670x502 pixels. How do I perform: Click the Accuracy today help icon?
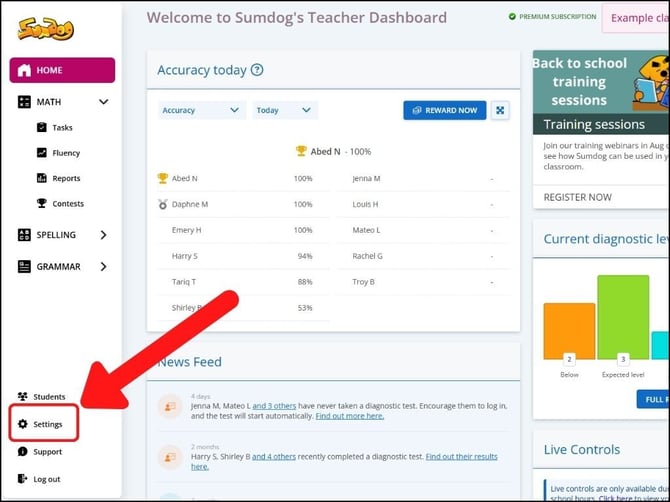tap(257, 70)
